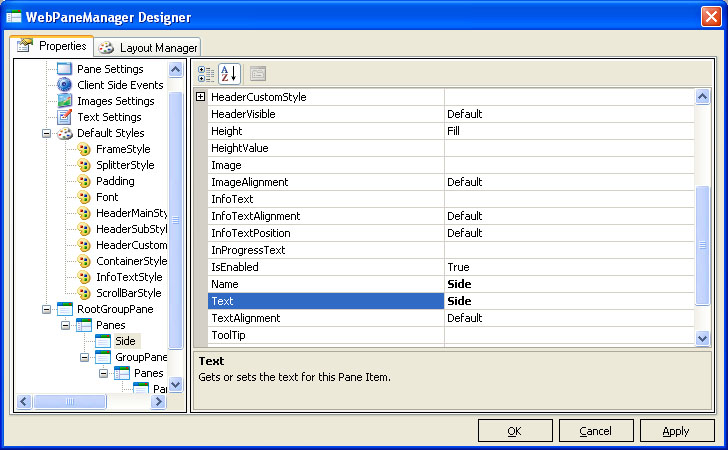Select the Pane Settings tree item
Image resolution: width=728 pixels, height=450 pixels.
[x=110, y=69]
